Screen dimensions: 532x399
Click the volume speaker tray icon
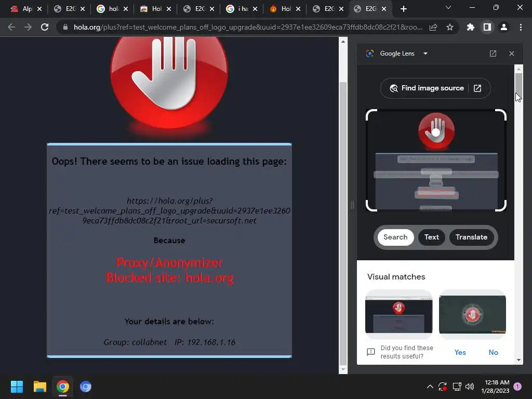(x=470, y=387)
